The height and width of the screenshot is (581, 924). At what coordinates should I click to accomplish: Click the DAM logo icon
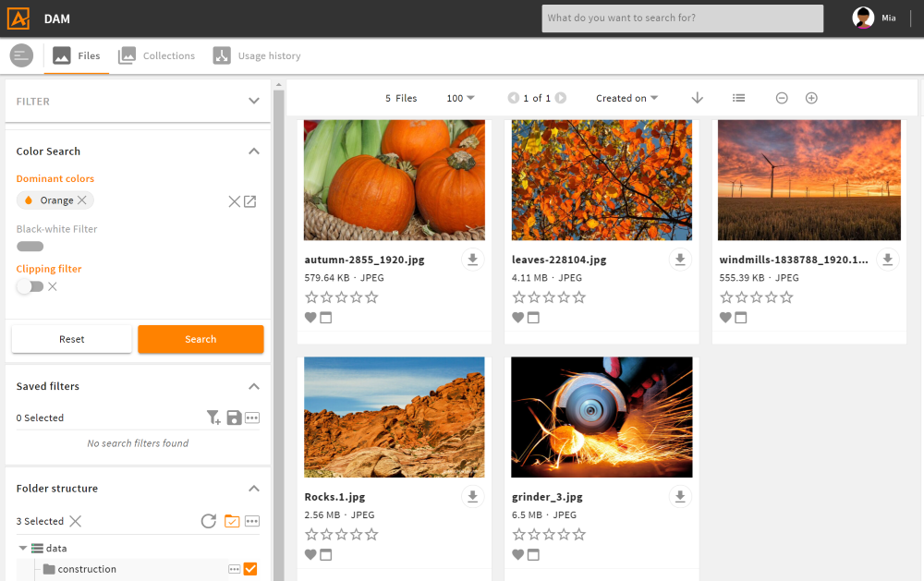18,18
